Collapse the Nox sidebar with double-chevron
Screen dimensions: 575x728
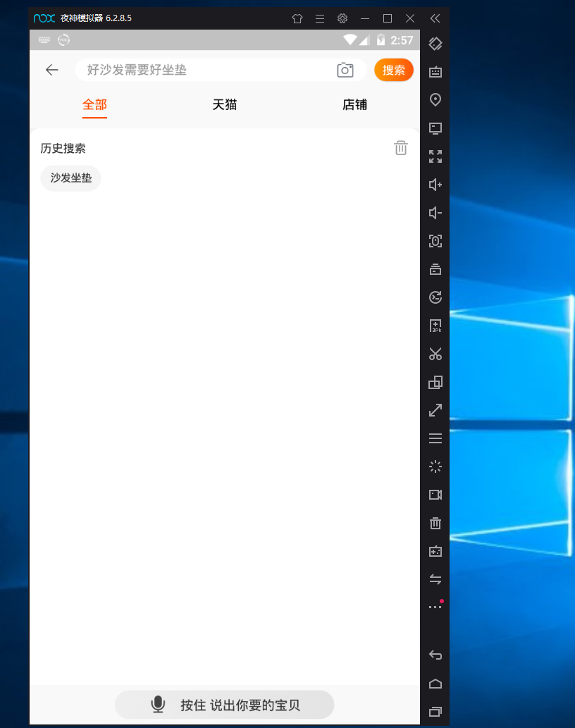[x=435, y=18]
